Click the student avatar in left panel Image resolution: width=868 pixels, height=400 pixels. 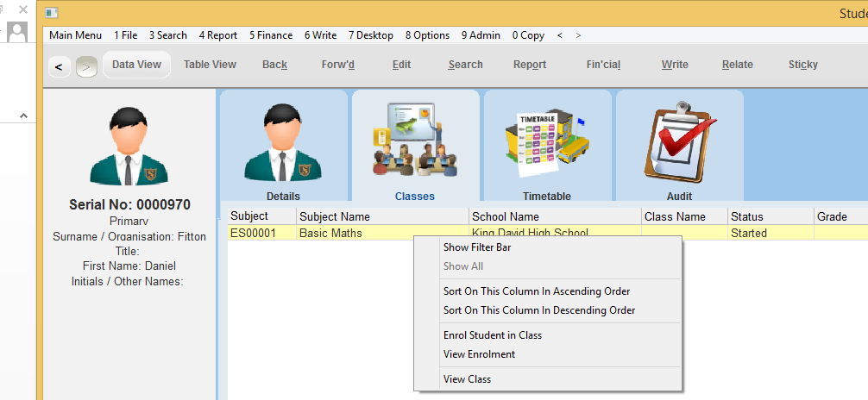[129, 146]
